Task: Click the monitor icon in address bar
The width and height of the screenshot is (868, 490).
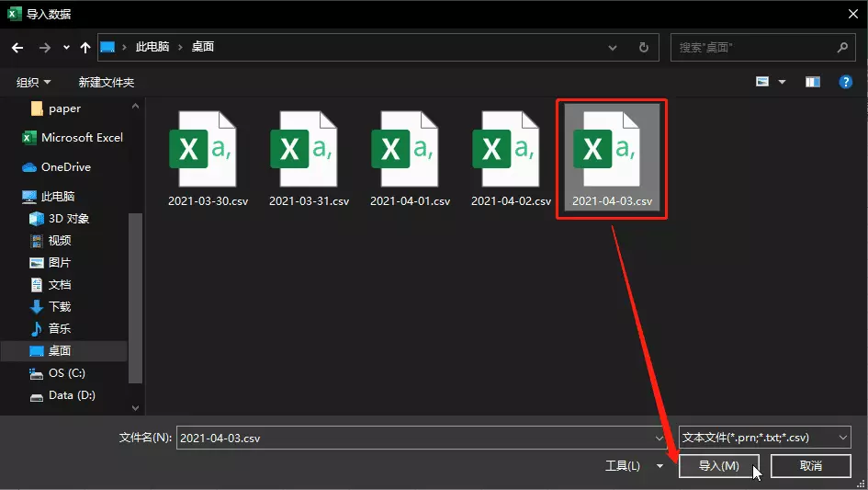Action: [108, 47]
